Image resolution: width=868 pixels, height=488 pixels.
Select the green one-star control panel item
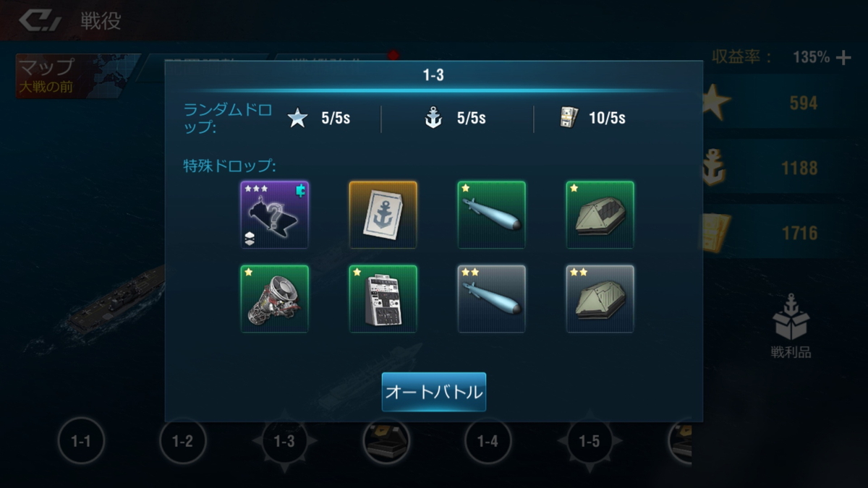click(383, 299)
